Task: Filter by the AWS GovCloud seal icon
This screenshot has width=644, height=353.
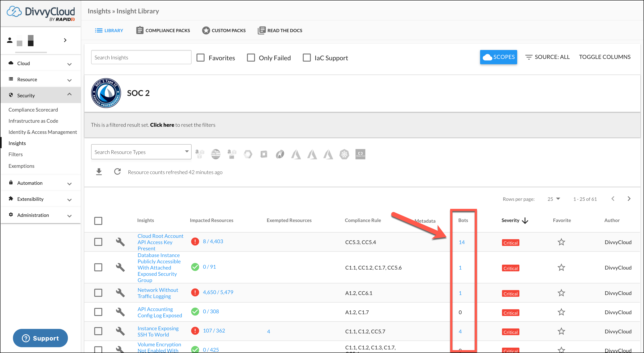Action: tap(215, 154)
